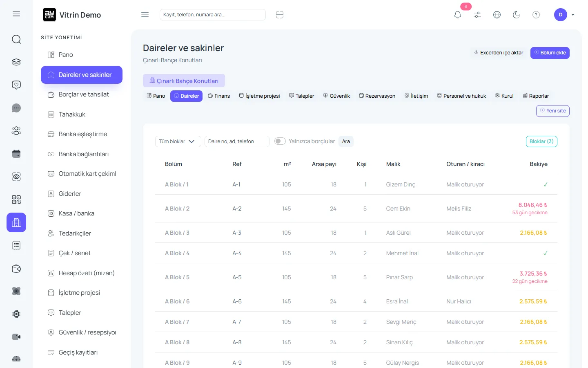
Task: Open the wallet icon in the left rail
Action: click(x=16, y=269)
